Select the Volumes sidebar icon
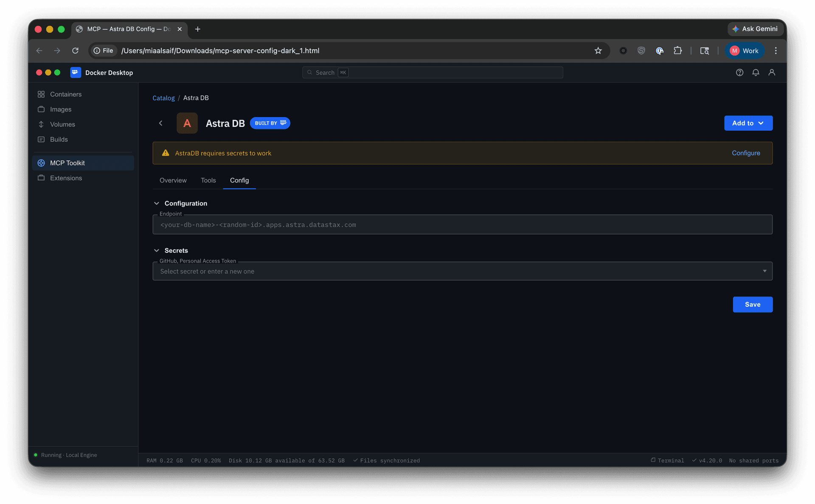The height and width of the screenshot is (504, 815). click(x=41, y=124)
